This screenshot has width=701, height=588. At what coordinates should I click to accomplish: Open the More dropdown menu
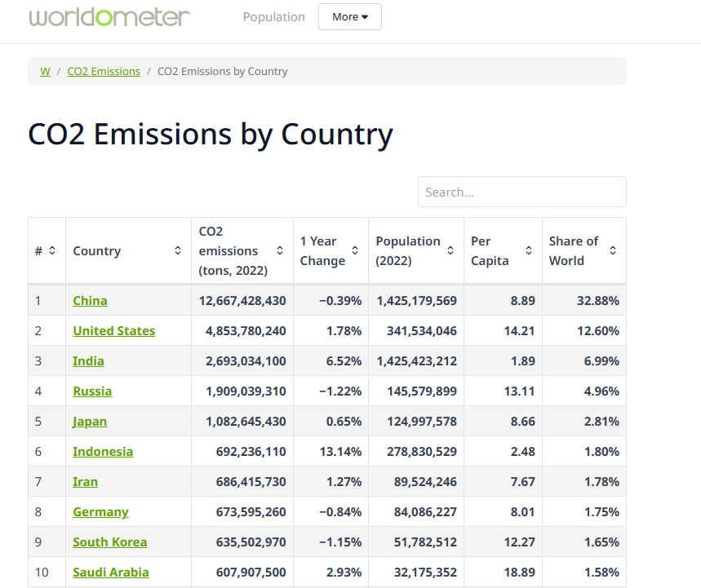(x=349, y=16)
